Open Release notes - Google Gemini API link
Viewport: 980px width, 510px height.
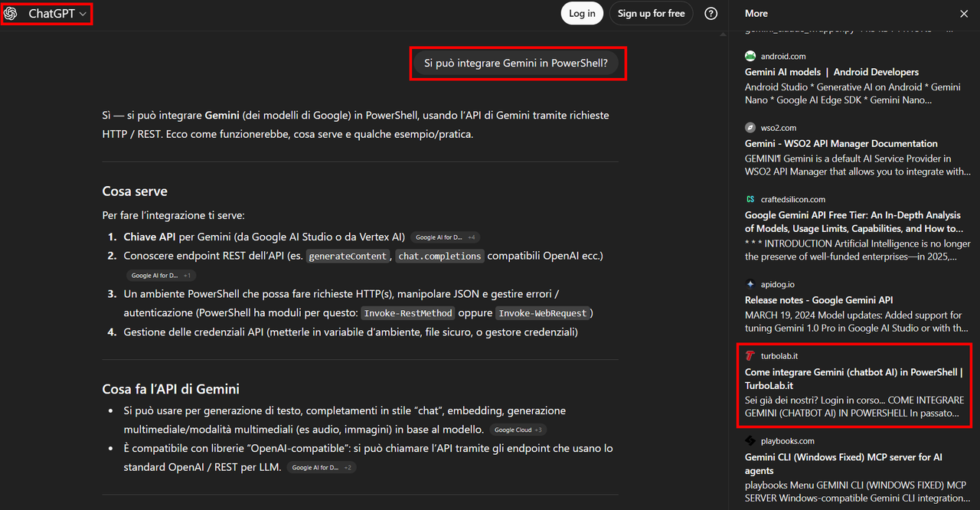[x=818, y=300]
